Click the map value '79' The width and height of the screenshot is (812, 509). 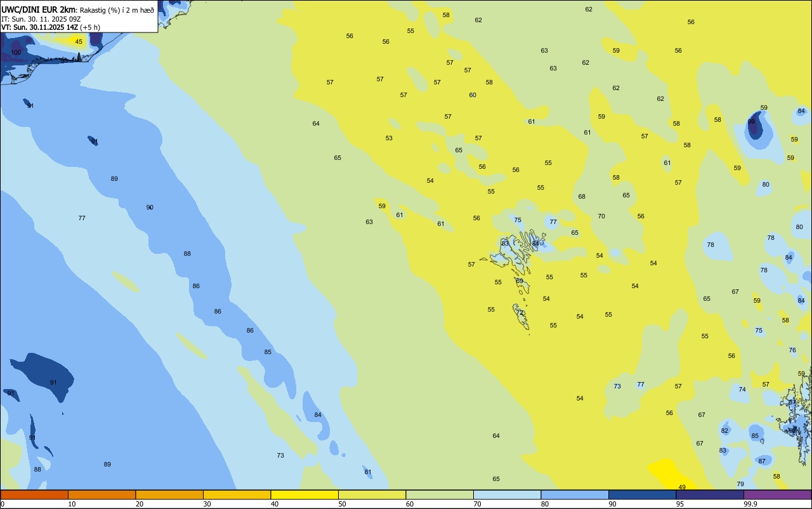point(740,484)
